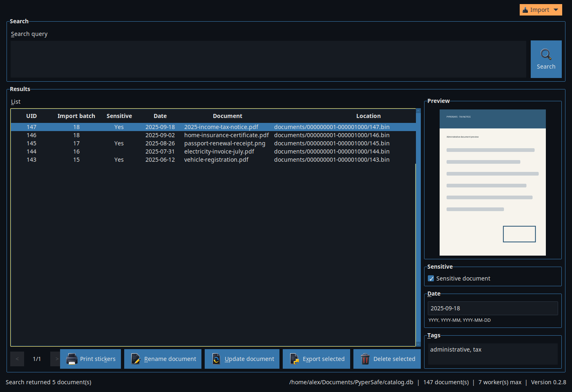Sort by Location column header
This screenshot has width=572, height=392.
click(x=369, y=116)
